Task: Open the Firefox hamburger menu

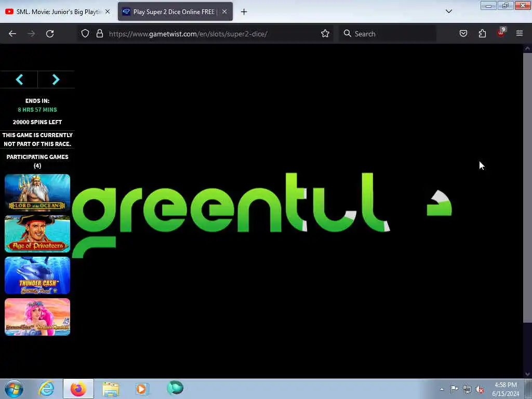Action: pos(520,33)
